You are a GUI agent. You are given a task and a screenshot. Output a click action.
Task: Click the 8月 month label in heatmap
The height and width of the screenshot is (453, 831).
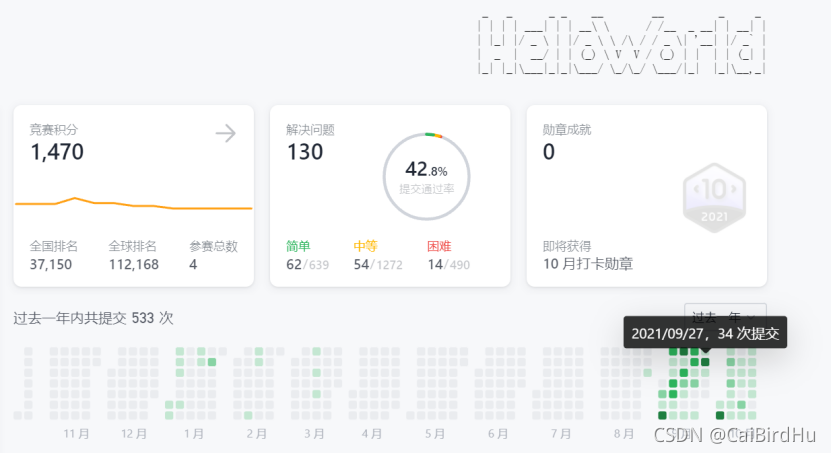(624, 434)
